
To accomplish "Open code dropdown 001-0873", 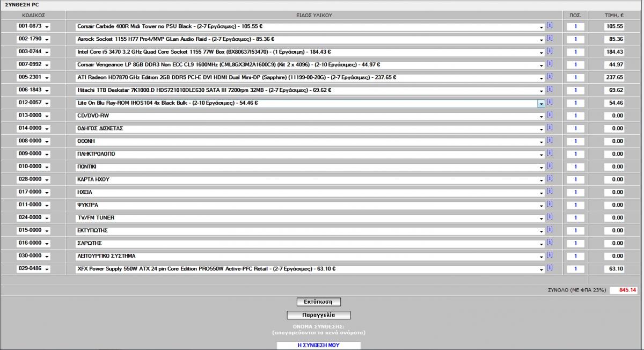I will pos(33,26).
